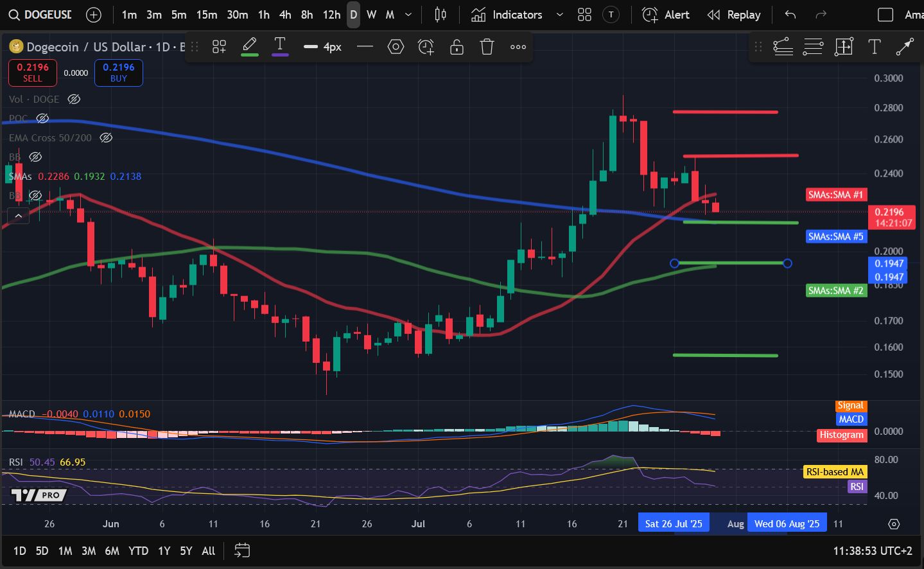Viewport: 924px width, 569px height.
Task: Expand the Indicators favorites dropdown arrow
Action: point(559,15)
